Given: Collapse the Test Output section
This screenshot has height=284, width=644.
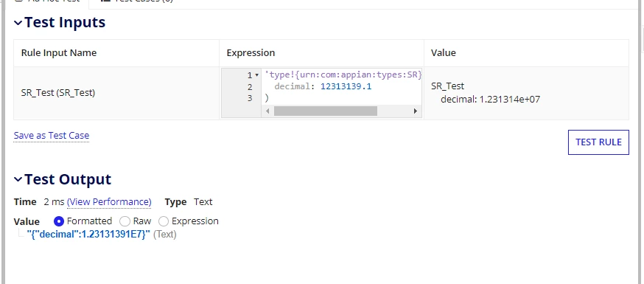Looking at the screenshot, I should [x=18, y=179].
